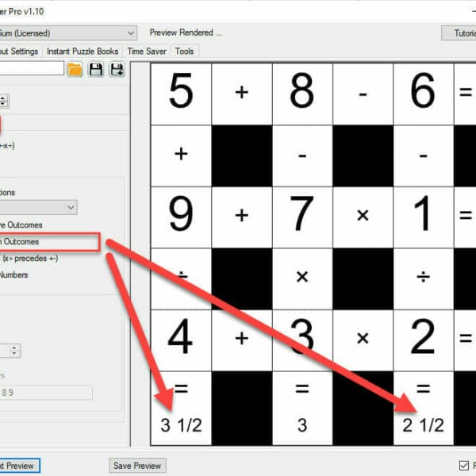Click the floppy disk save icon
Viewport: 476px width, 476px height.
tap(96, 70)
